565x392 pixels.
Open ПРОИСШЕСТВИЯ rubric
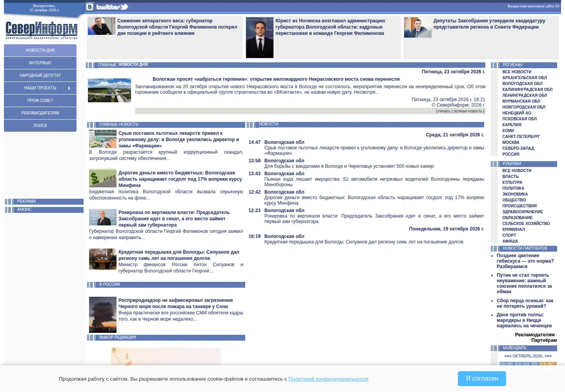[x=519, y=206]
